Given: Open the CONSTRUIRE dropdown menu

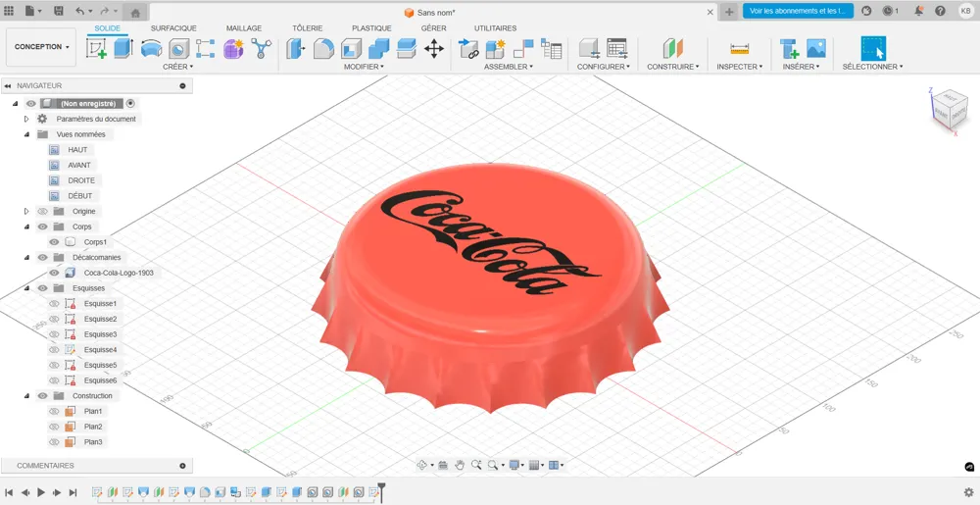Looking at the screenshot, I should (673, 67).
